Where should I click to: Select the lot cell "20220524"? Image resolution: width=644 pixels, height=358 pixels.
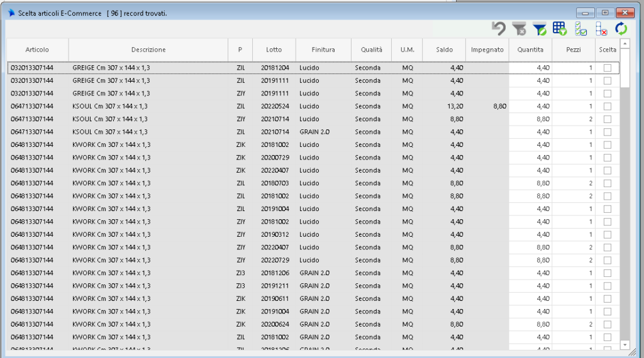coord(275,106)
